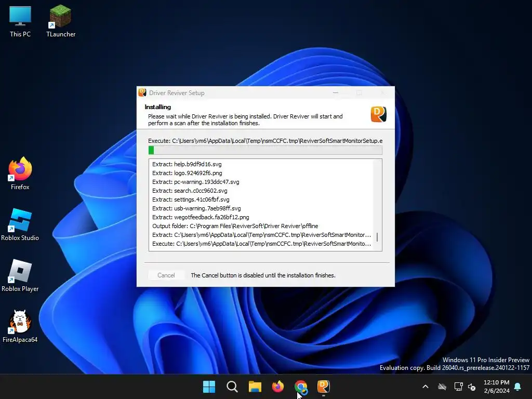Select the 'Output folder' log line
The height and width of the screenshot is (399, 532).
pos(235,226)
